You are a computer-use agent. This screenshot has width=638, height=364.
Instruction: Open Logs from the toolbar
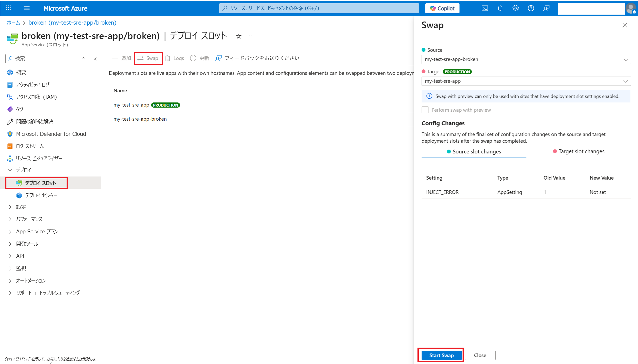pyautogui.click(x=175, y=58)
